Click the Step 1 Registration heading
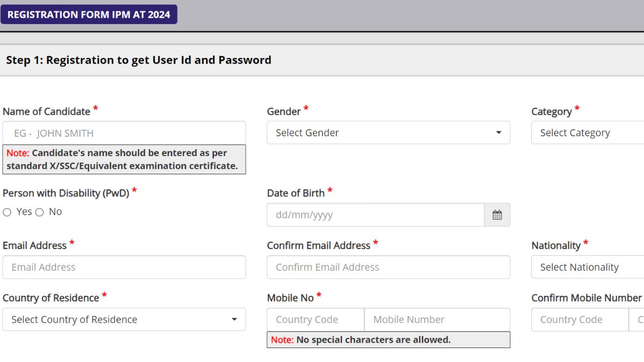Image resolution: width=644 pixels, height=362 pixels. pyautogui.click(x=138, y=60)
